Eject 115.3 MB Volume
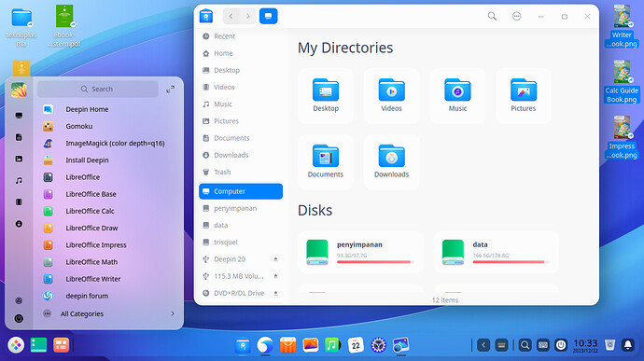The image size is (644, 361). (275, 276)
